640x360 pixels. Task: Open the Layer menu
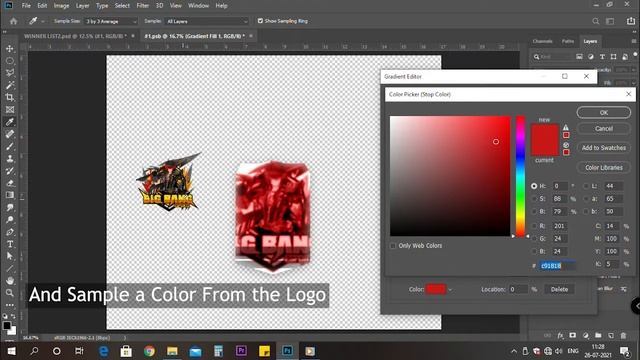click(82, 6)
